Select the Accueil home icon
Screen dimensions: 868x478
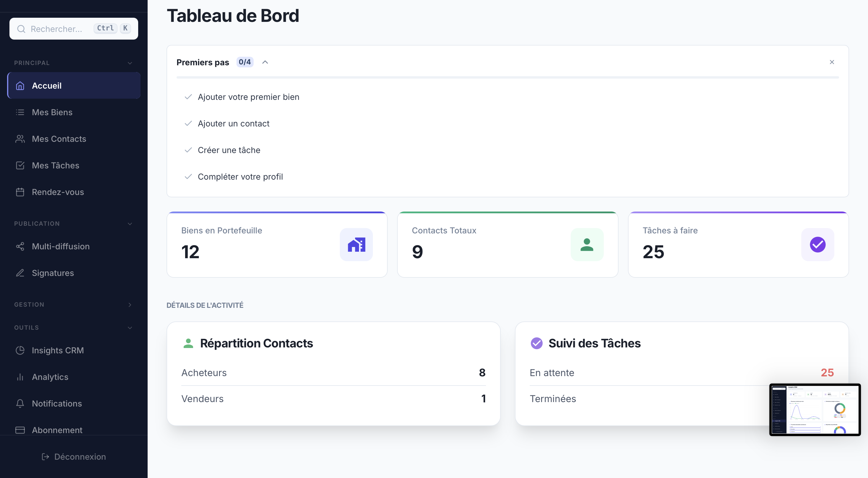point(20,86)
